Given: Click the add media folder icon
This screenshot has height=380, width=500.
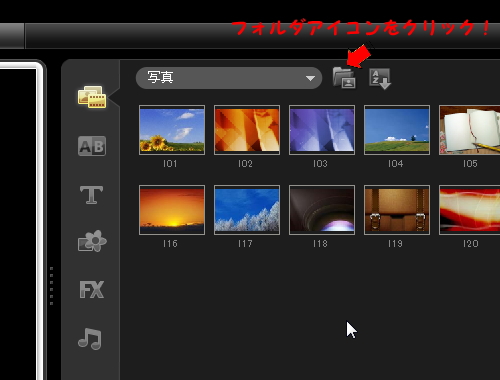Looking at the screenshot, I should [x=344, y=78].
